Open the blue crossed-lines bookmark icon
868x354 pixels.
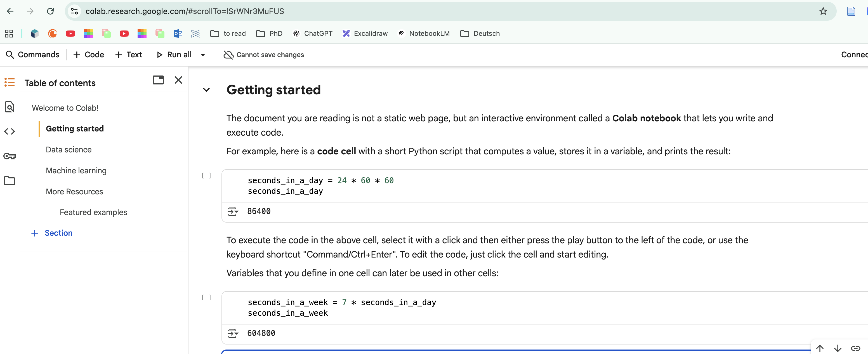(x=195, y=33)
